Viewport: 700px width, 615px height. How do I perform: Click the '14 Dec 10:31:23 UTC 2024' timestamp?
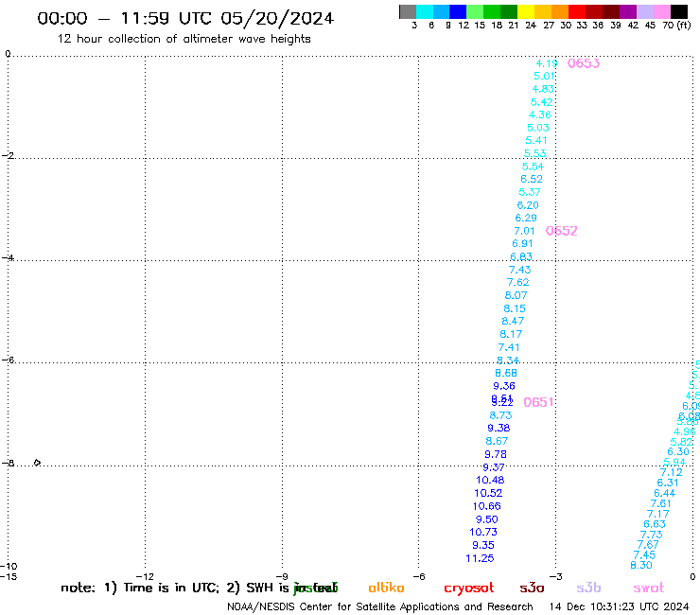pyautogui.click(x=619, y=607)
